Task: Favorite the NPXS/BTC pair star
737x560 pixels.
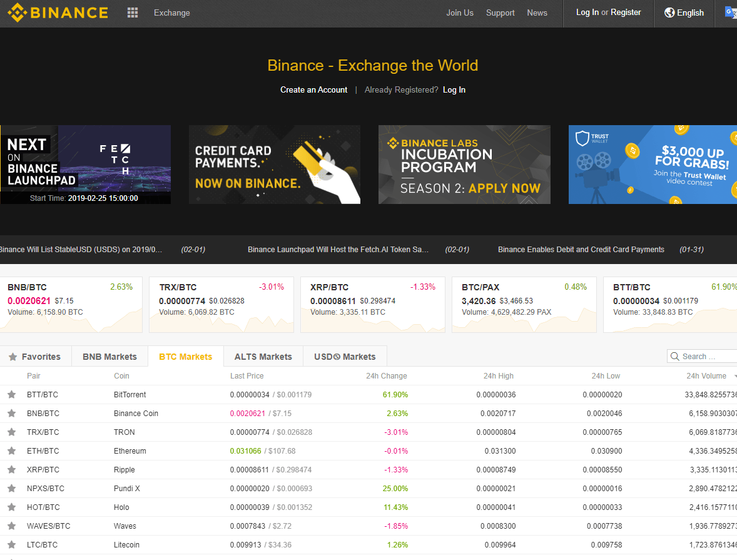Action: point(12,489)
